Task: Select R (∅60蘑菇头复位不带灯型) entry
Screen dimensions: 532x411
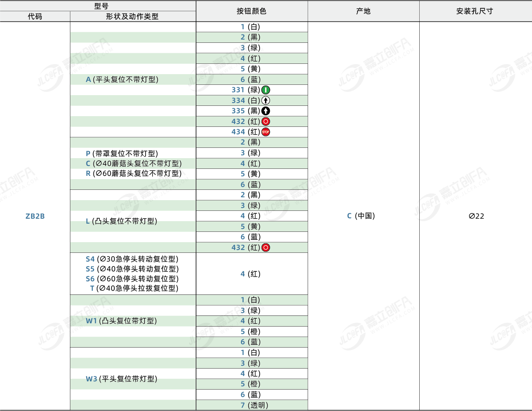Action: (134, 173)
